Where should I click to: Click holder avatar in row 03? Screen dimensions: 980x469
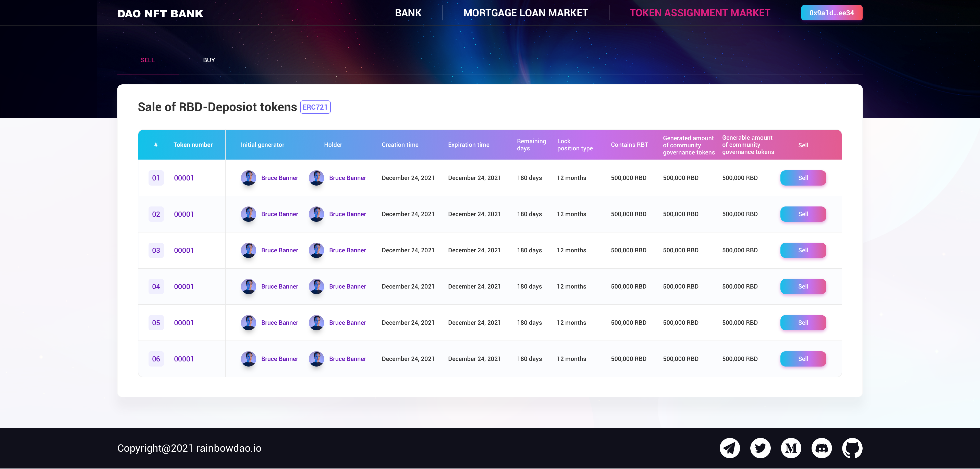pos(316,250)
